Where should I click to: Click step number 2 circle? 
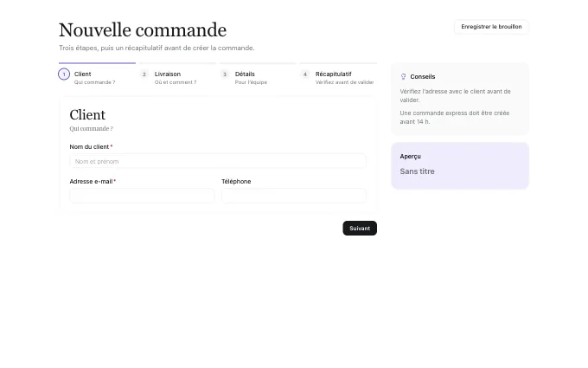coord(144,74)
